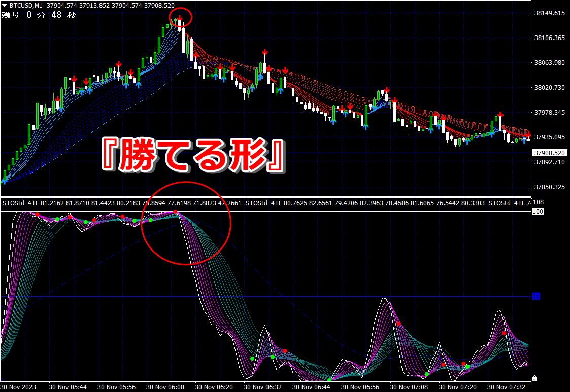Select the price label 38063.980

(549, 63)
